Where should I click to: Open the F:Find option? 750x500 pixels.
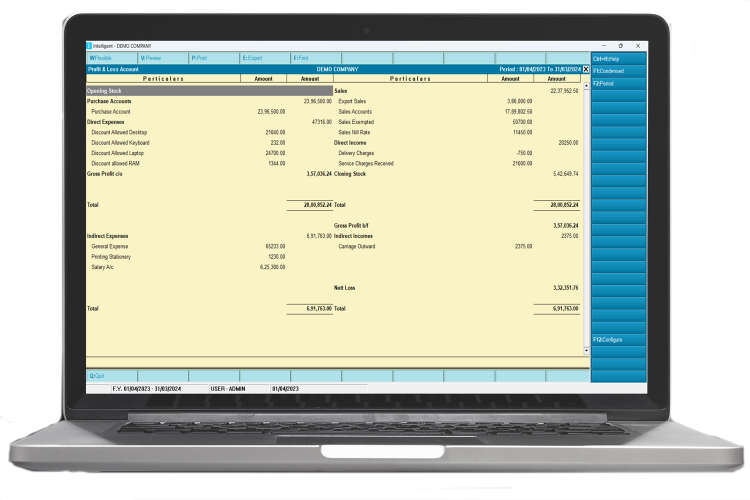coord(316,58)
